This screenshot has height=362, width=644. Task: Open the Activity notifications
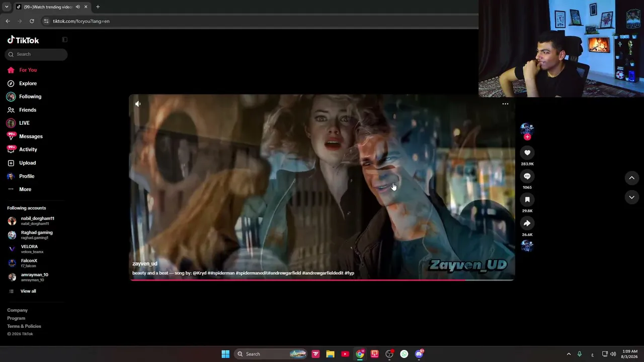click(22, 149)
